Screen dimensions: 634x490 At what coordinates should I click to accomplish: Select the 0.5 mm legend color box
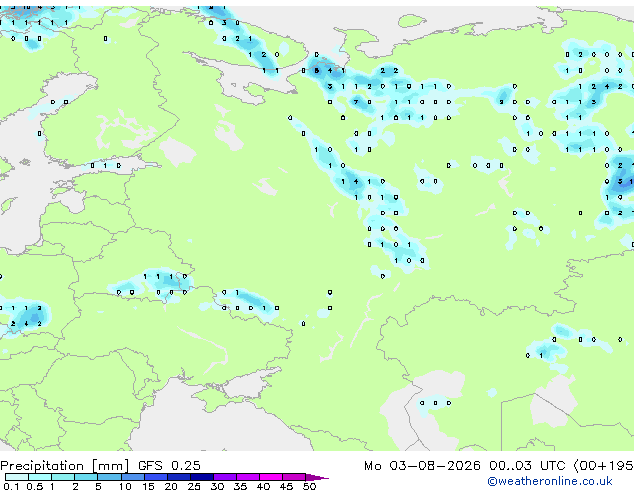40,477
